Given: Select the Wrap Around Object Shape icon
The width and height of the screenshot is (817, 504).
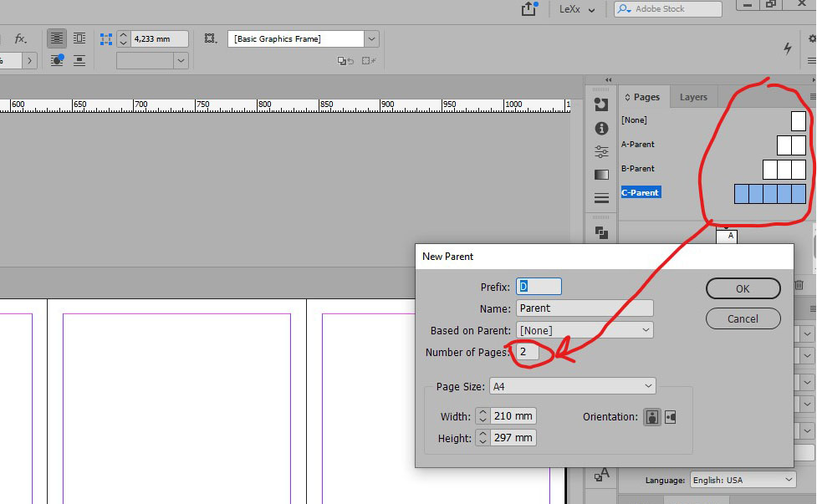Looking at the screenshot, I should 57,60.
